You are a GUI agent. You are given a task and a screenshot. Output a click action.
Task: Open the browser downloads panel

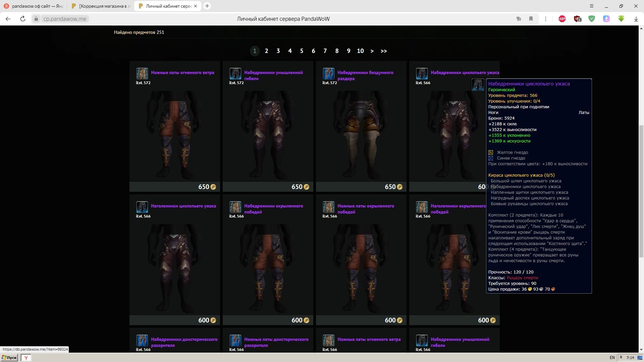pyautogui.click(x=636, y=19)
